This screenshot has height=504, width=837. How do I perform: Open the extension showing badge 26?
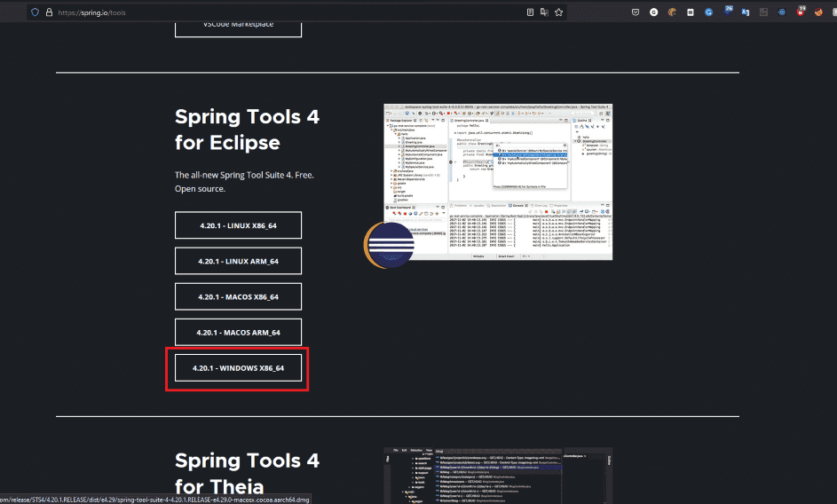[x=728, y=12]
